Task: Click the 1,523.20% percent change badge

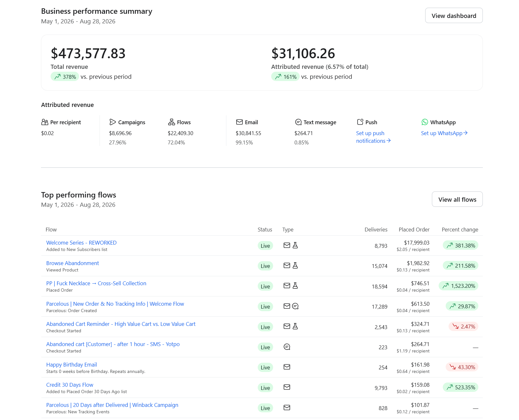Action: (x=458, y=286)
